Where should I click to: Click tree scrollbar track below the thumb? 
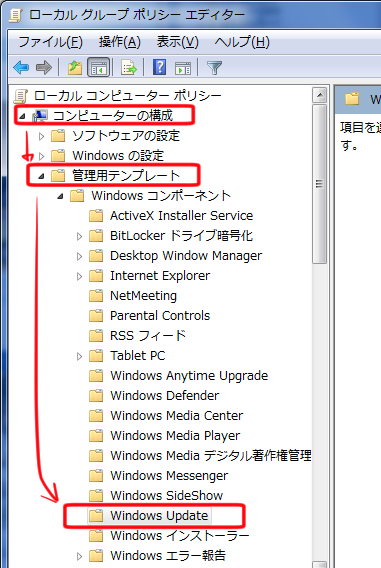click(x=319, y=412)
